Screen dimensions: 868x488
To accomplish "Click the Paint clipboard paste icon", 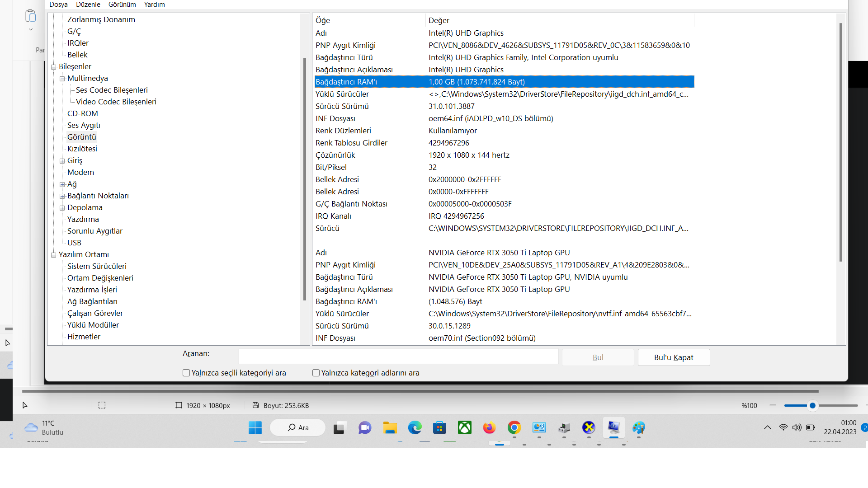I will (30, 16).
